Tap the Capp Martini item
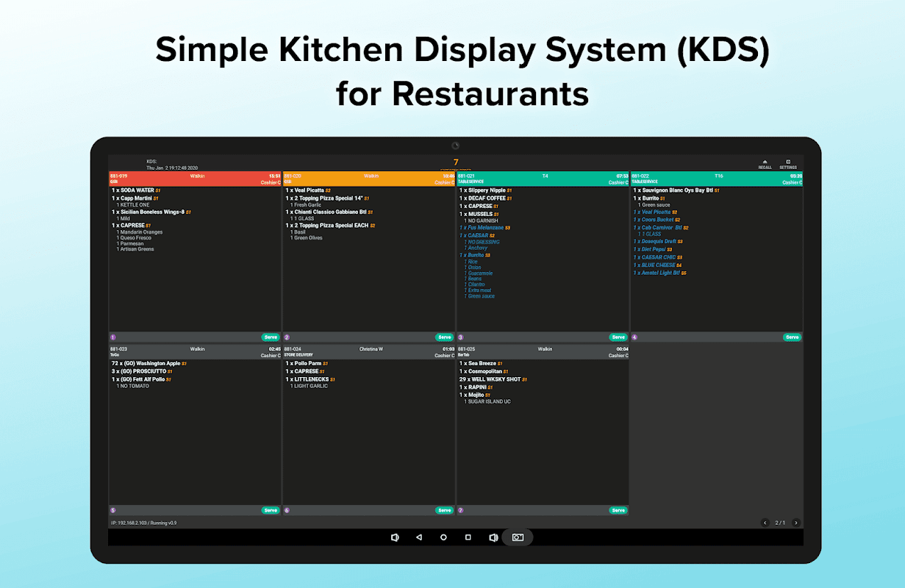The image size is (905, 588). (x=135, y=198)
